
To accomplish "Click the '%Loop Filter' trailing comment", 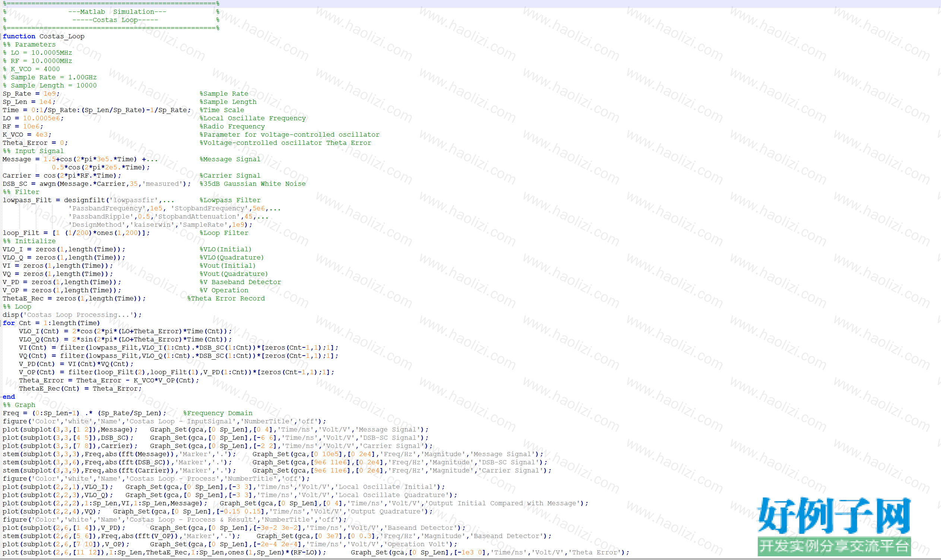I will pyautogui.click(x=224, y=233).
